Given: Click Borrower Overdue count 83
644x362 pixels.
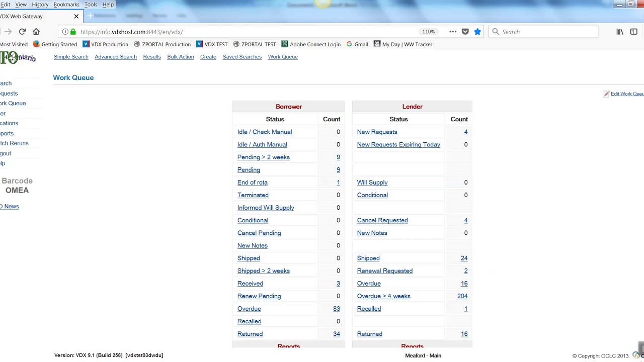Looking at the screenshot, I should pos(337,309).
